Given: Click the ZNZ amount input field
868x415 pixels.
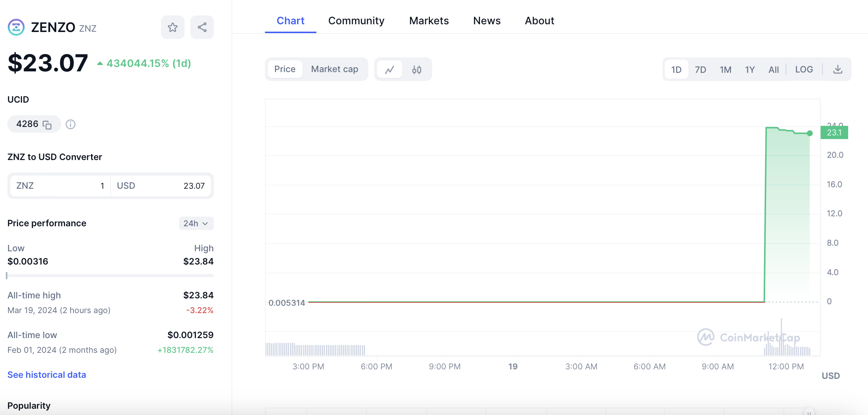Looking at the screenshot, I should (x=61, y=186).
